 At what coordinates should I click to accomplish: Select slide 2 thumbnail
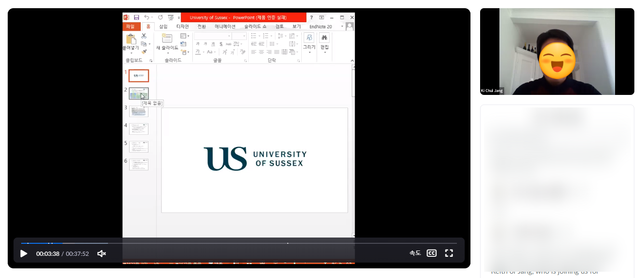click(x=139, y=93)
